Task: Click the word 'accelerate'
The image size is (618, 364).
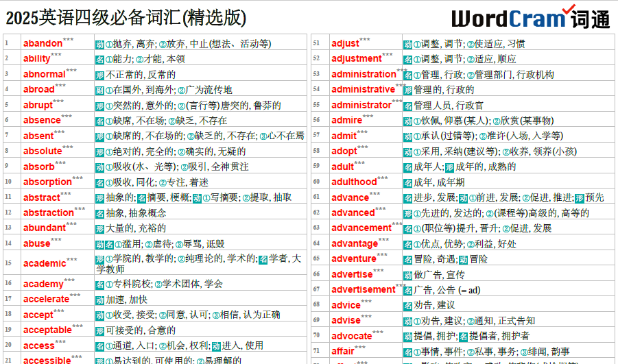Action: point(46,299)
